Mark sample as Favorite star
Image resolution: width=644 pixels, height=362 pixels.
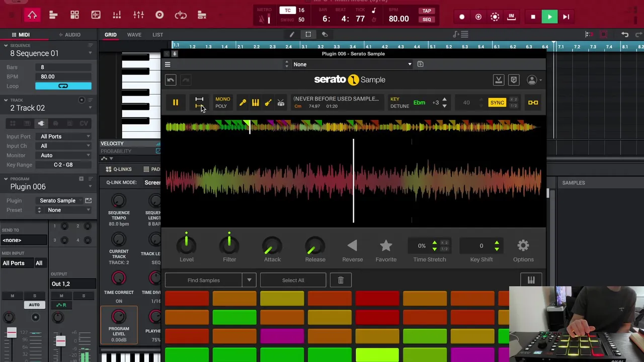386,245
